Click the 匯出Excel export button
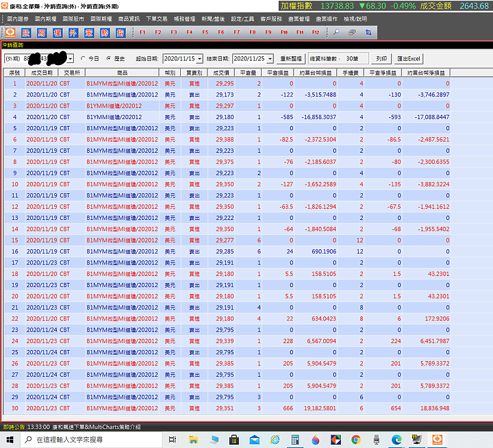493x448 pixels. tap(408, 59)
